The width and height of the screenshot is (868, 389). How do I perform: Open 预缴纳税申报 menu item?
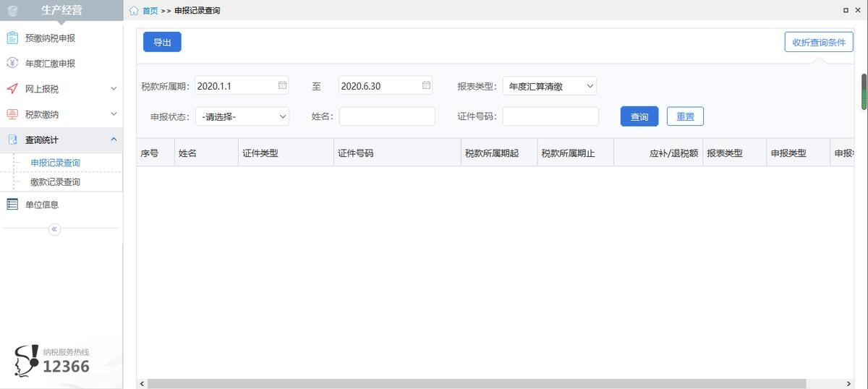61,38
